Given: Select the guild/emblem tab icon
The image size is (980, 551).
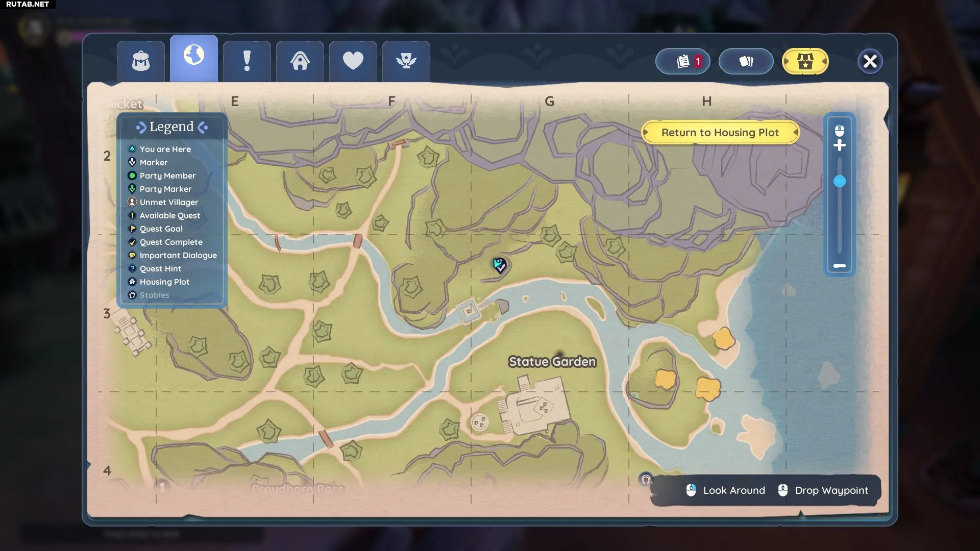Looking at the screenshot, I should [405, 60].
